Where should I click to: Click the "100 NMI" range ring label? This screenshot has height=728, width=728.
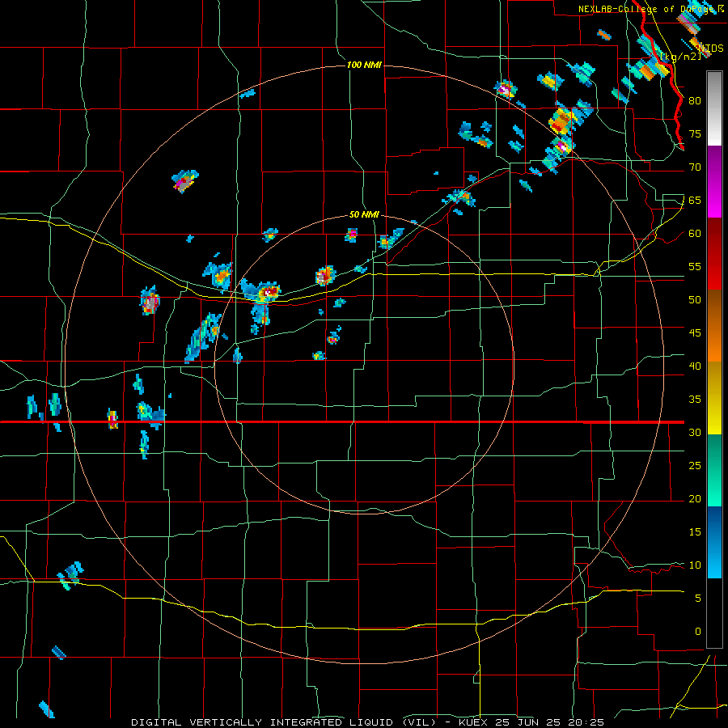tap(365, 65)
